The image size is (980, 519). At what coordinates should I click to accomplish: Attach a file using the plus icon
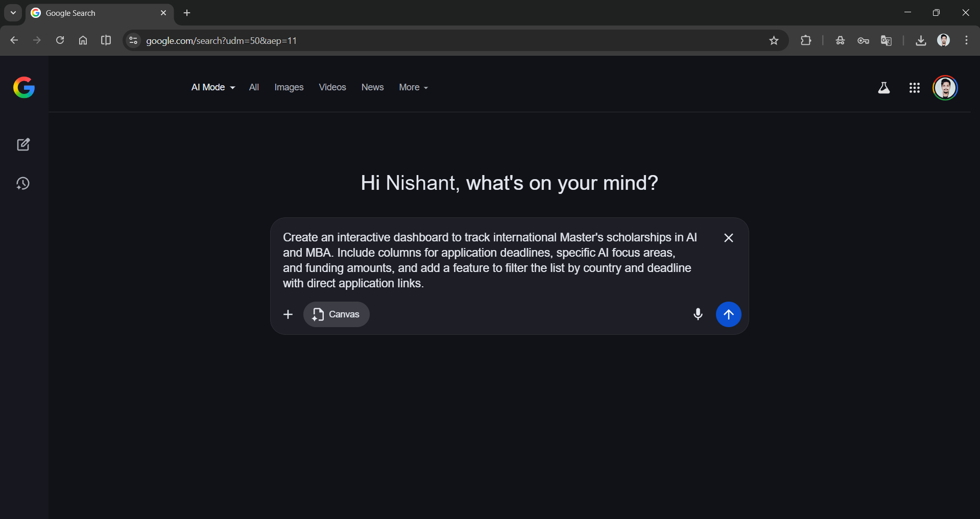[x=288, y=314]
